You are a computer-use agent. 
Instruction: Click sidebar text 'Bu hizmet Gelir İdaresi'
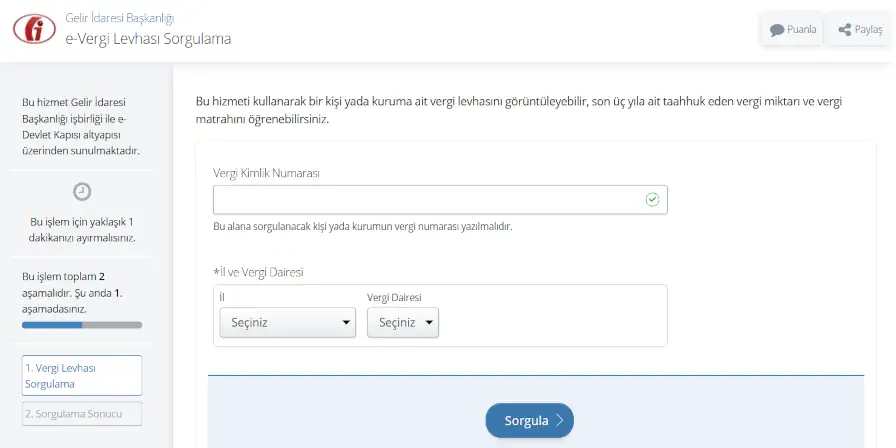74,103
